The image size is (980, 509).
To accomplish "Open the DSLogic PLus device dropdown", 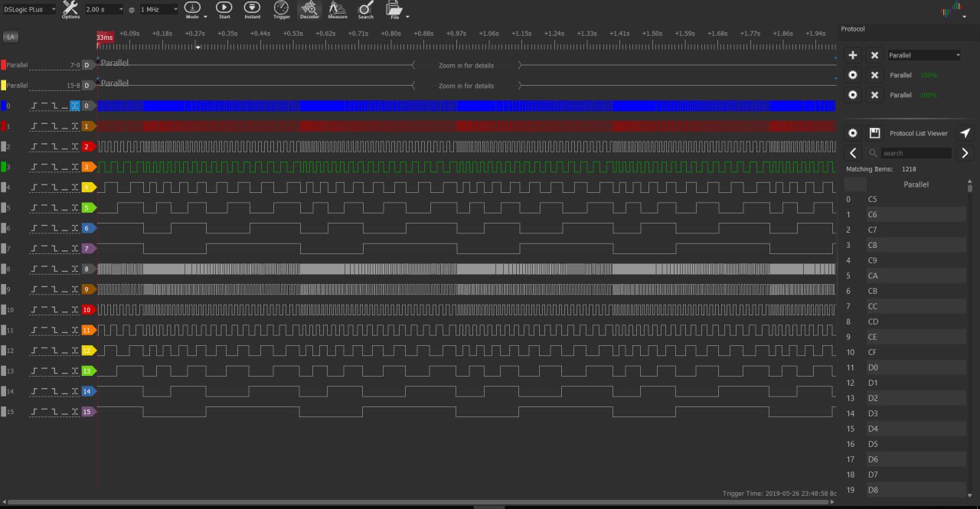I will pos(29,9).
